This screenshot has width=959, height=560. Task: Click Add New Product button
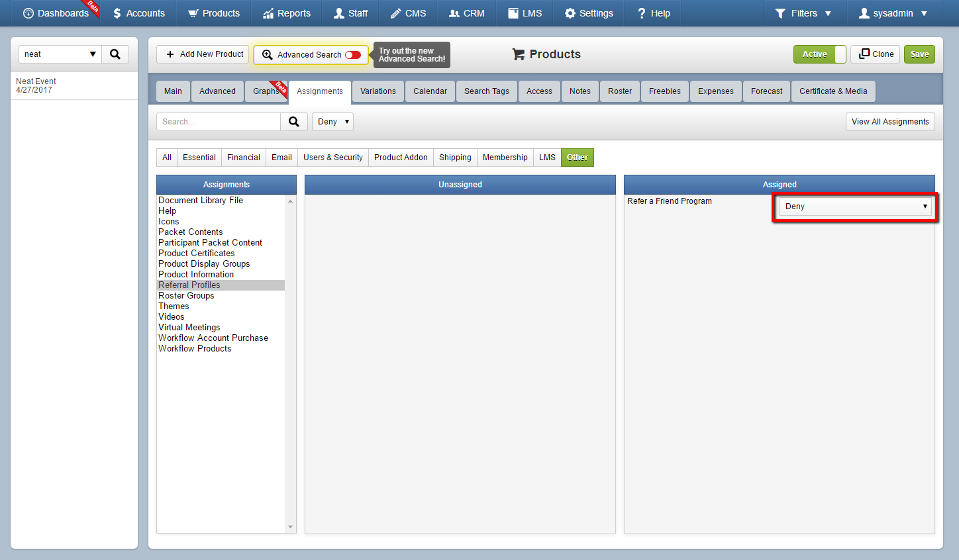tap(203, 54)
